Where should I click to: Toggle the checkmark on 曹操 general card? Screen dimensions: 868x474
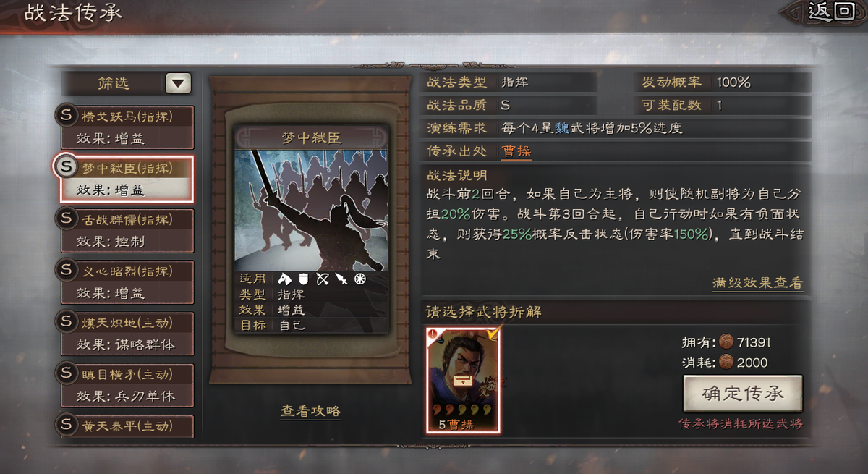pos(494,333)
